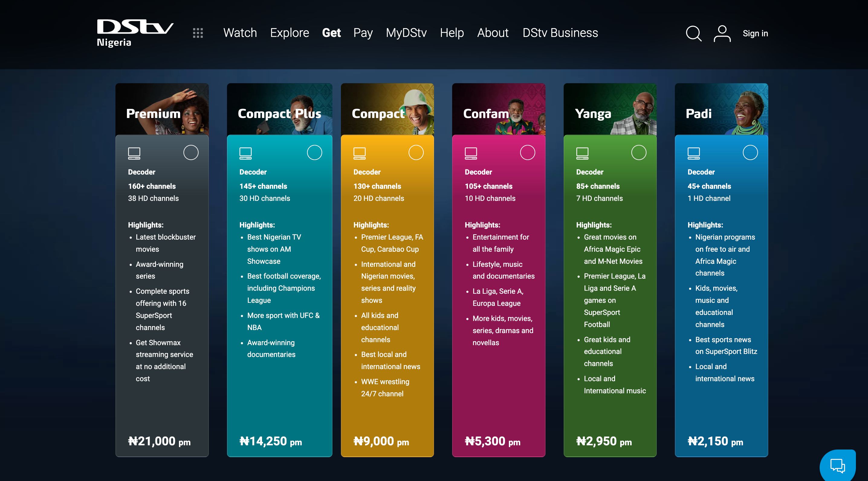Open the MyDStv menu
868x481 pixels.
tap(406, 33)
